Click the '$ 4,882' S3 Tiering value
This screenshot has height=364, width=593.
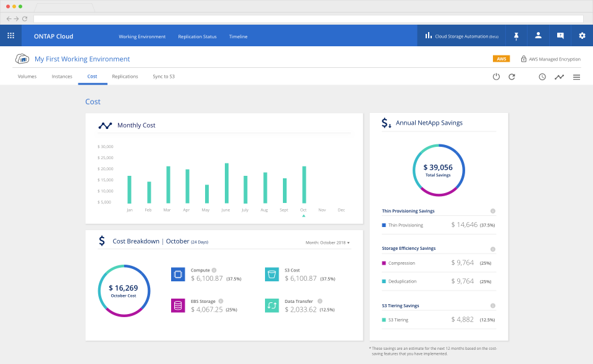(x=462, y=320)
